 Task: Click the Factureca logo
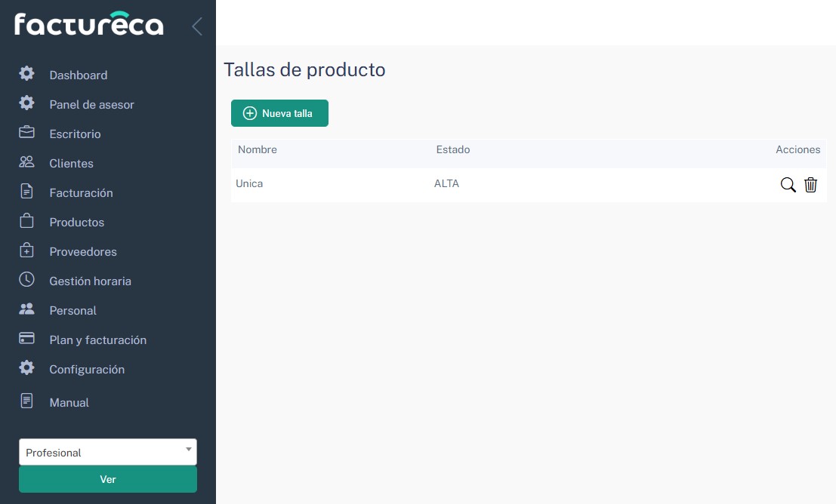click(x=88, y=25)
